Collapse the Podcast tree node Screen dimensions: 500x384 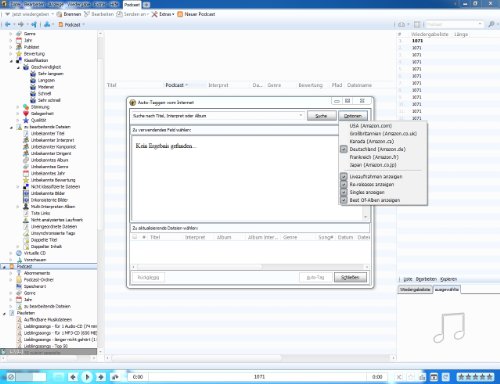pyautogui.click(x=4, y=267)
